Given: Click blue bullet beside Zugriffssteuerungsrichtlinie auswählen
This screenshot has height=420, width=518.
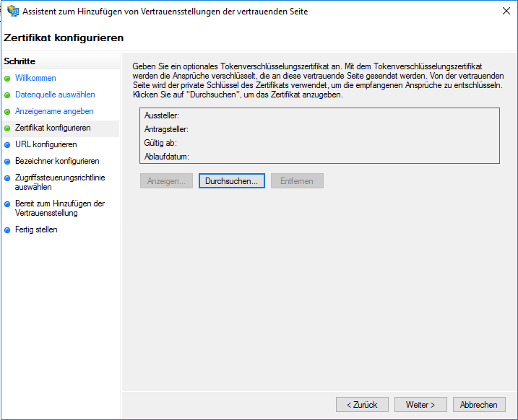Looking at the screenshot, I should point(7,178).
